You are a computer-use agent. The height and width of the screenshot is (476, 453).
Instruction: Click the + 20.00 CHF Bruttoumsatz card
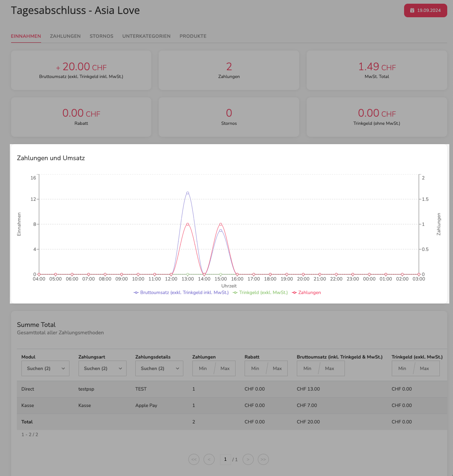81,70
